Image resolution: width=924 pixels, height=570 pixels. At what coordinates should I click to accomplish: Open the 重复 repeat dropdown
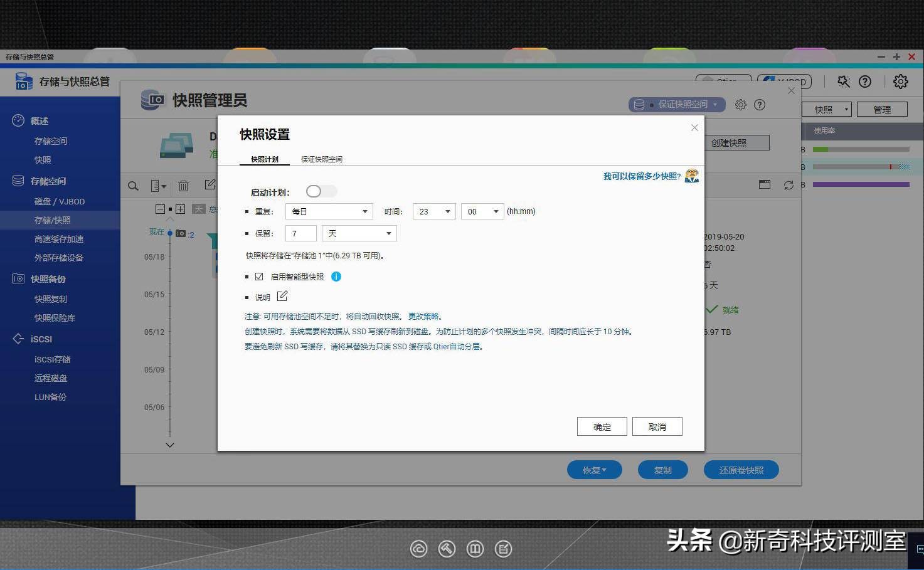pos(328,211)
